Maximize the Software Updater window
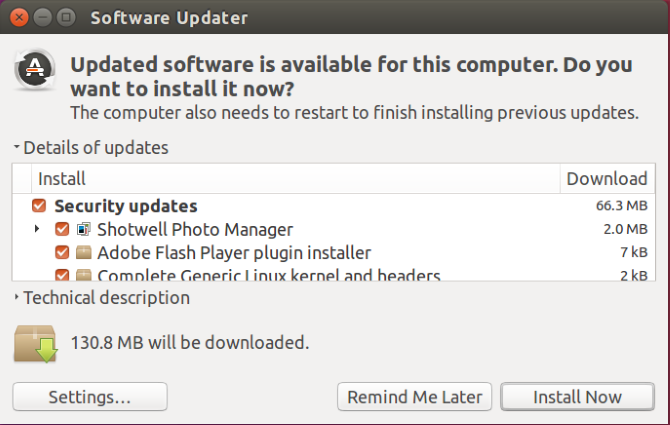The image size is (670, 425). click(65, 17)
